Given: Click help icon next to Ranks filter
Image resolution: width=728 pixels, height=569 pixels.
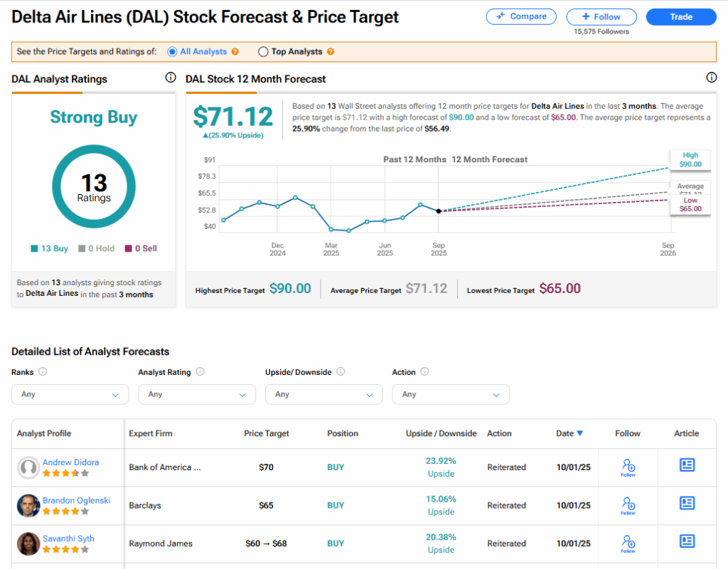Looking at the screenshot, I should 43,372.
